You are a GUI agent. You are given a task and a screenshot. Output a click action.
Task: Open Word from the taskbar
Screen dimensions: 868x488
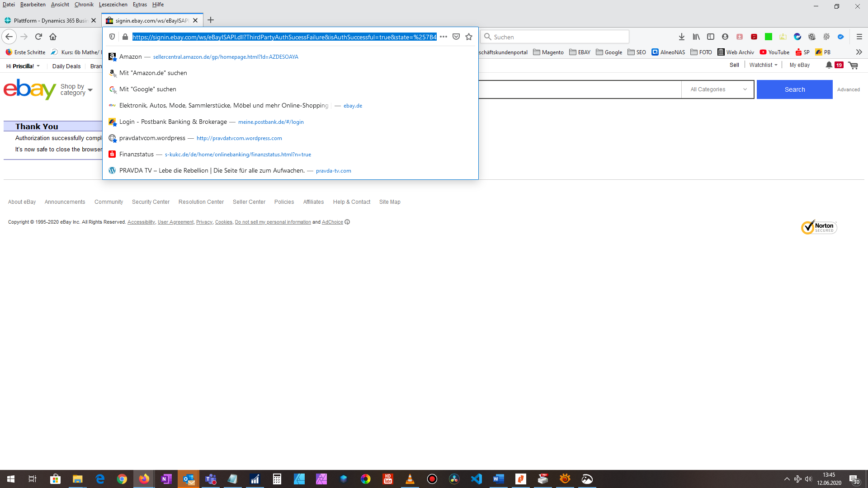pos(499,479)
